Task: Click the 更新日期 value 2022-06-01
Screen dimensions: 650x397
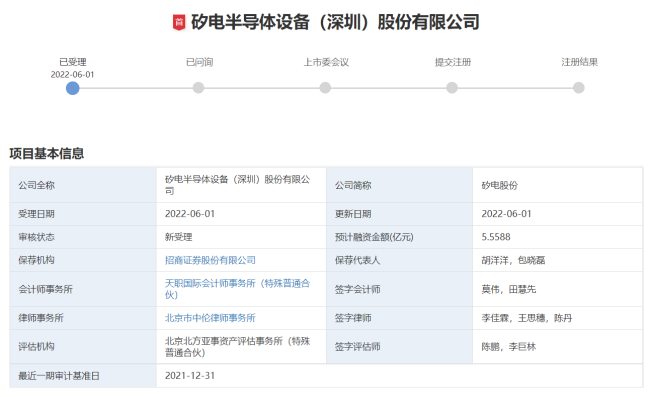Action: tap(506, 214)
